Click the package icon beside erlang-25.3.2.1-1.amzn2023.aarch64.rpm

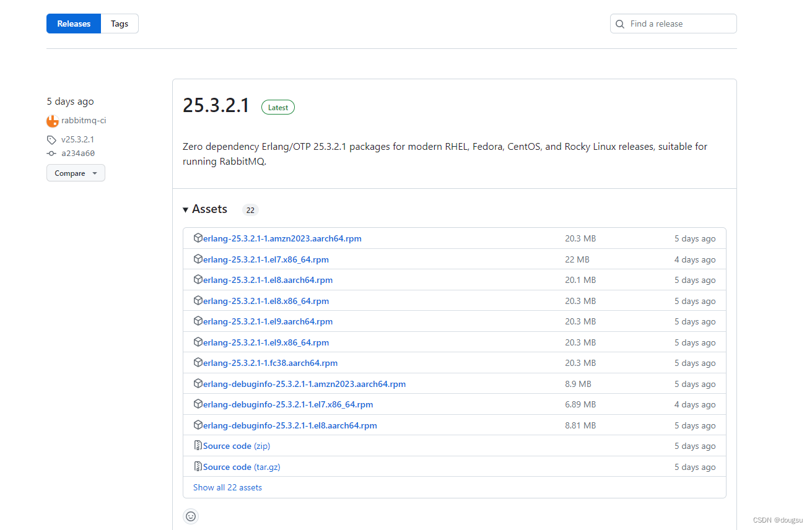coord(198,238)
